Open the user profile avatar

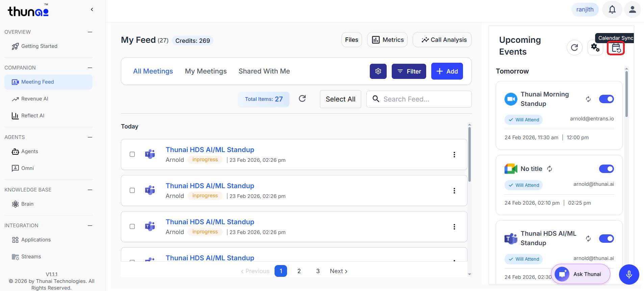tap(633, 9)
